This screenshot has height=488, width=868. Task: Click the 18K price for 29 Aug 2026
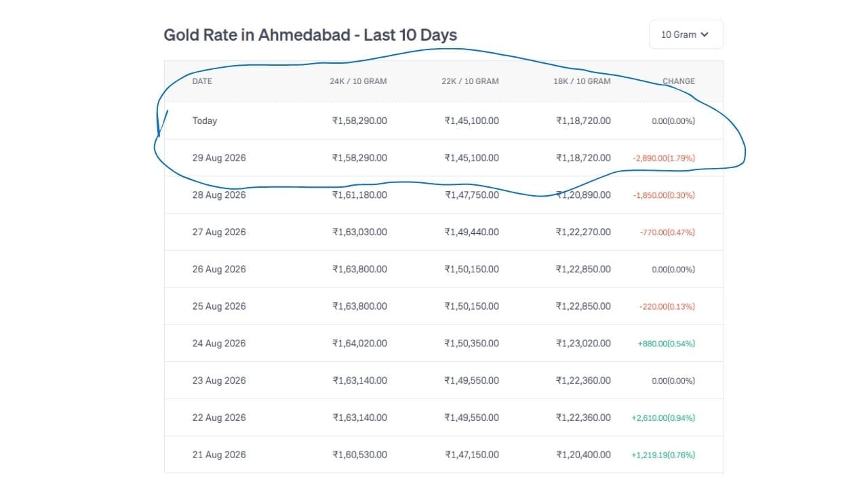click(583, 158)
